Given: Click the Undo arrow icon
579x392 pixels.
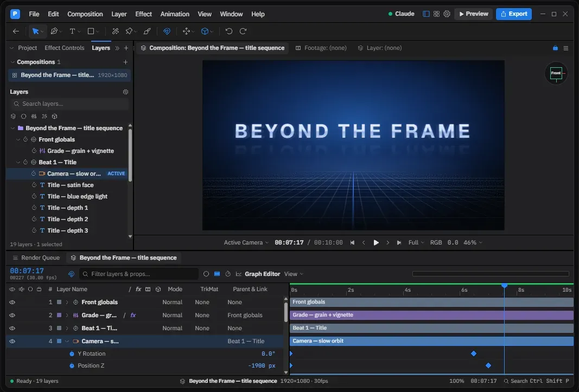Looking at the screenshot, I should (x=229, y=31).
